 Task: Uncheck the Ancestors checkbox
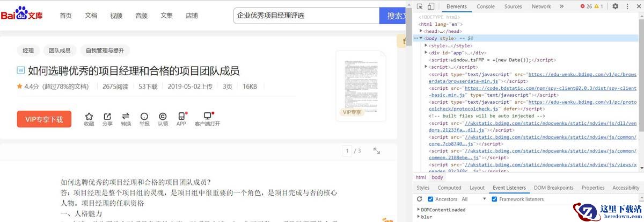coord(431,199)
